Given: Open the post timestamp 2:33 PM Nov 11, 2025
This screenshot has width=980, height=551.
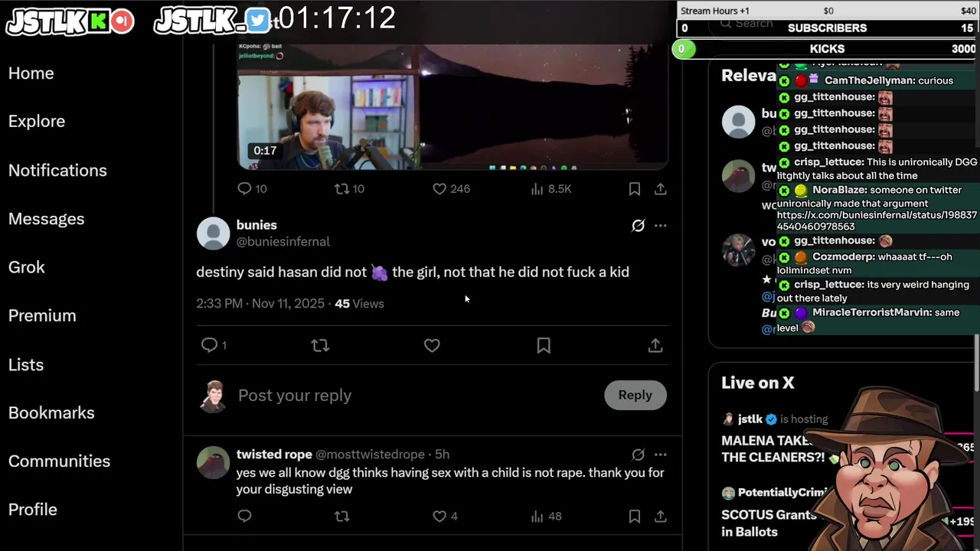Looking at the screenshot, I should coord(260,304).
